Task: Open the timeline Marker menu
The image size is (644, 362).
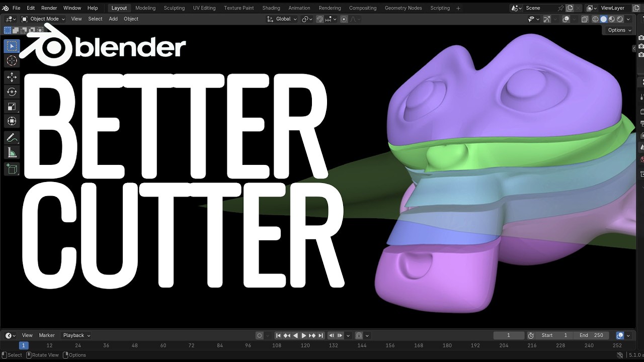Action: (47, 335)
